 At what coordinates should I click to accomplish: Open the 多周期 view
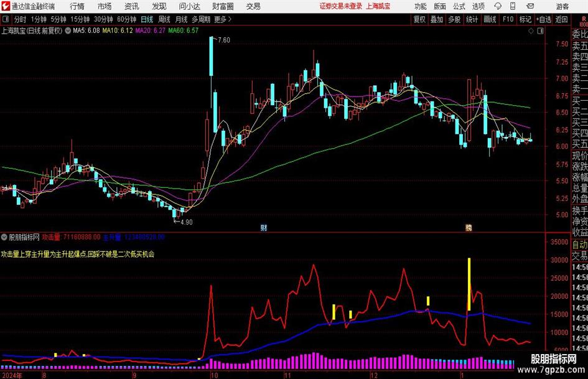click(201, 19)
